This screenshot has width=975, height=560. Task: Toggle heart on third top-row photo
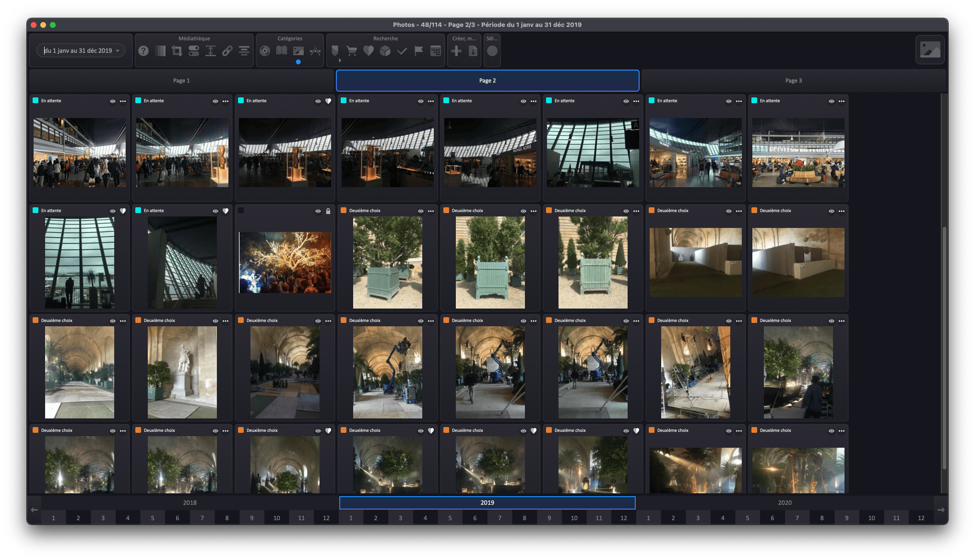[328, 101]
